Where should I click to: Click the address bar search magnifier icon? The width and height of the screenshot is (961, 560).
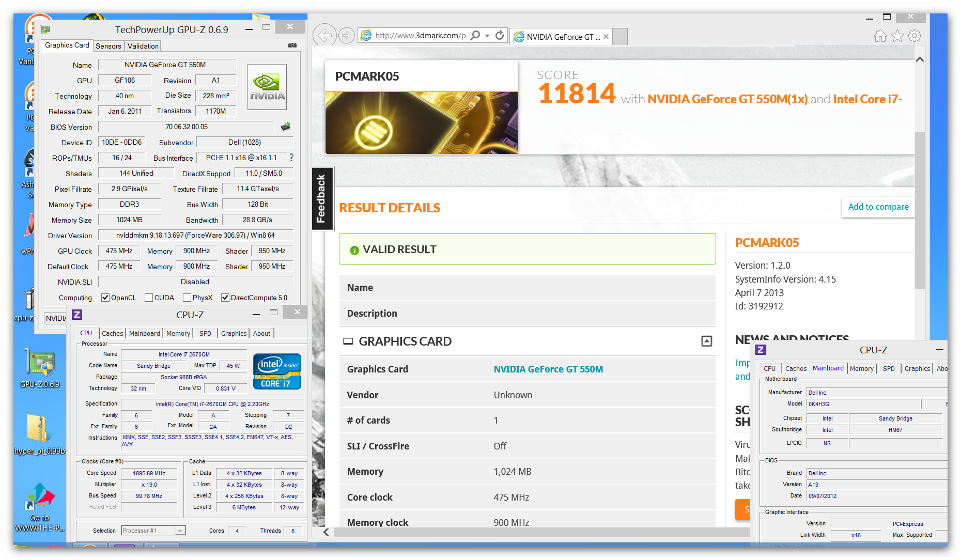coord(475,35)
